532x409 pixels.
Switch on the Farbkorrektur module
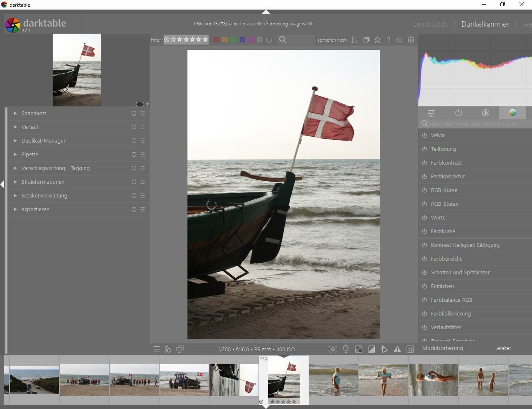pyautogui.click(x=424, y=176)
